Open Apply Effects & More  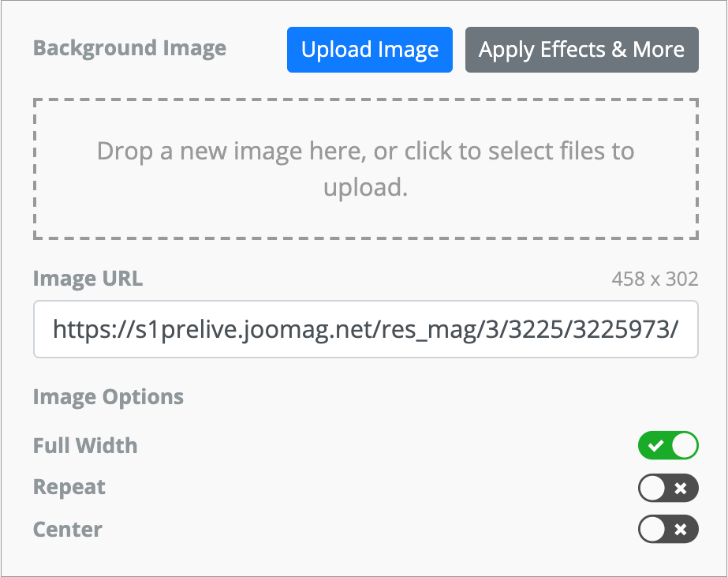tap(581, 50)
